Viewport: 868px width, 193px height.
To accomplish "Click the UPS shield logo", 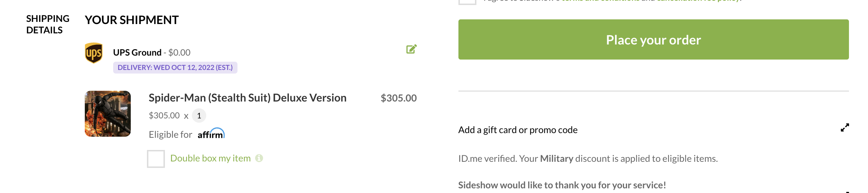I will (94, 53).
